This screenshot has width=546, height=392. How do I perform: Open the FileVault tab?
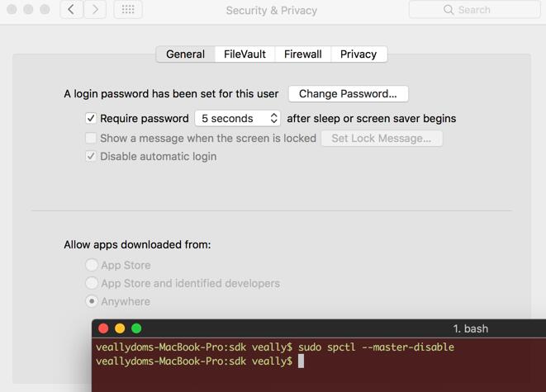point(245,54)
